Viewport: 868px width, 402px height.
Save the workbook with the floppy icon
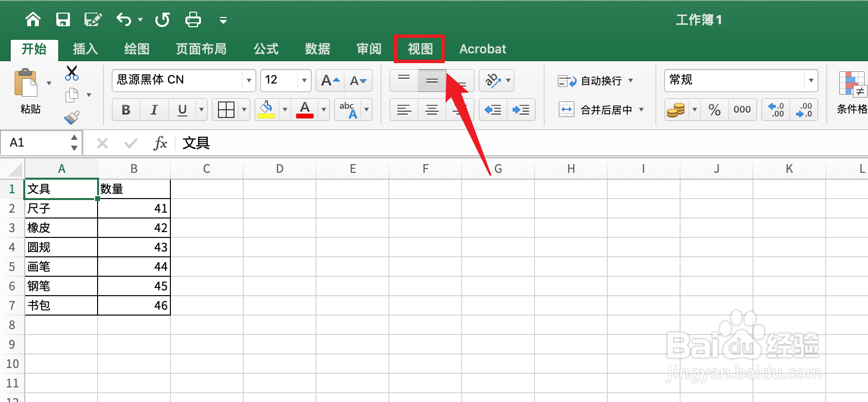tap(63, 19)
